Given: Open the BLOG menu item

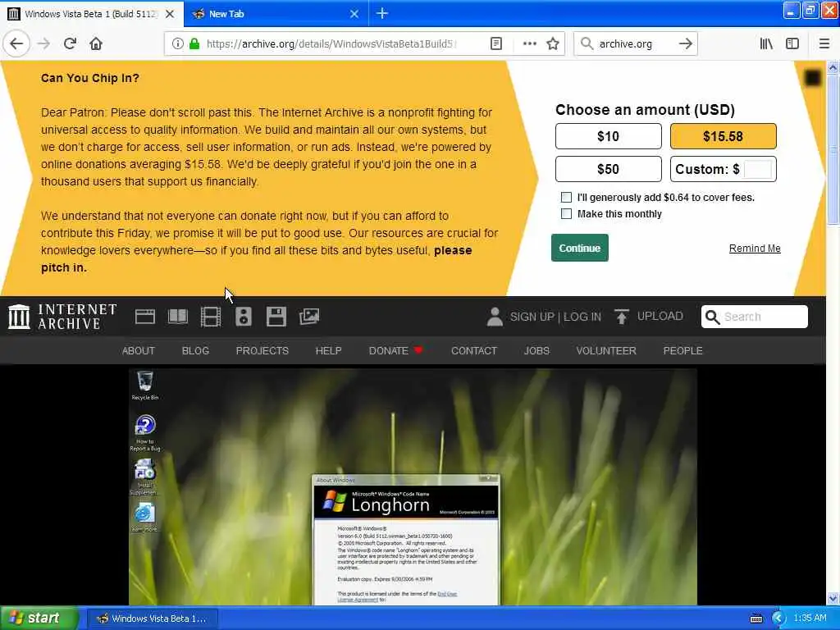Looking at the screenshot, I should click(195, 351).
